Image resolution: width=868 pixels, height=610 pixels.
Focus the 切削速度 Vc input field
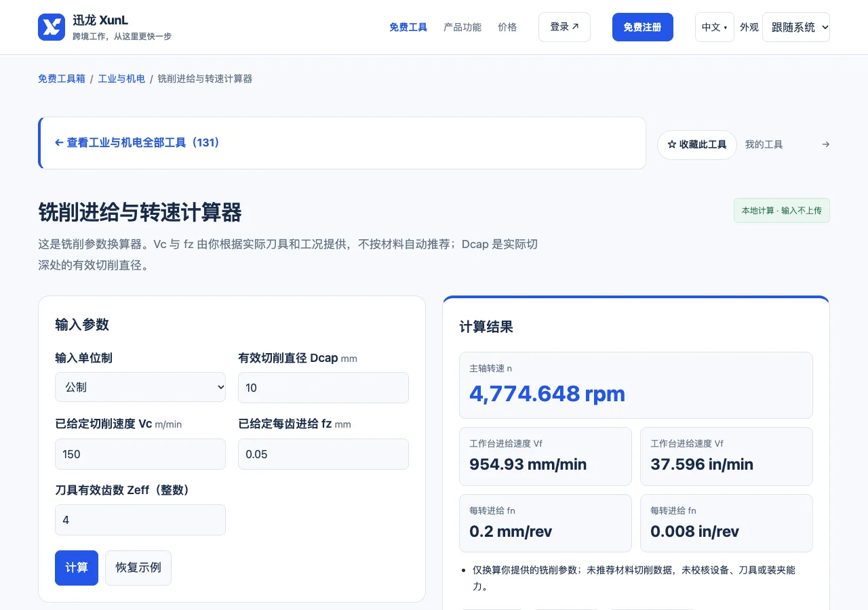pyautogui.click(x=140, y=454)
